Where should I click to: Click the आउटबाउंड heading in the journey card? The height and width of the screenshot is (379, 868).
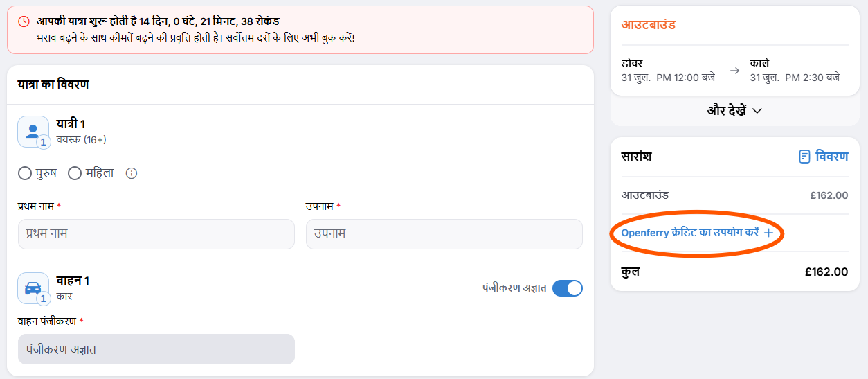(649, 26)
